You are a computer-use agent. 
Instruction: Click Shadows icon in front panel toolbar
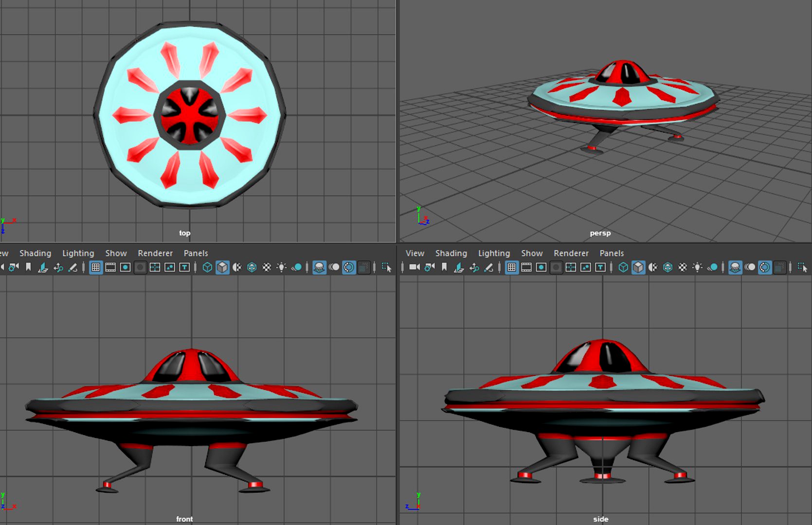(x=296, y=267)
